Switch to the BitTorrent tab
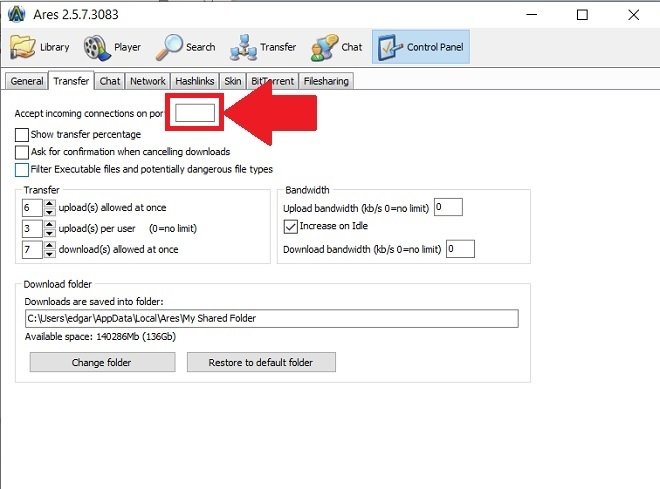660x489 pixels. [x=272, y=81]
